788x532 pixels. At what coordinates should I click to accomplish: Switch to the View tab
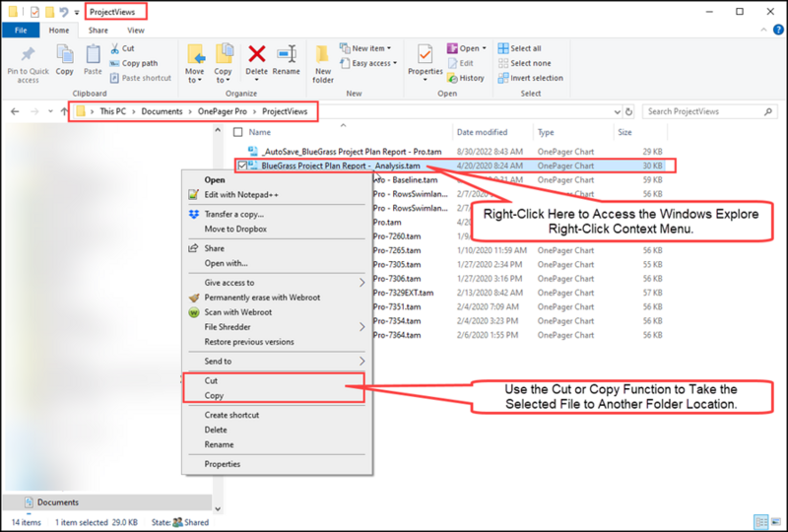click(136, 31)
